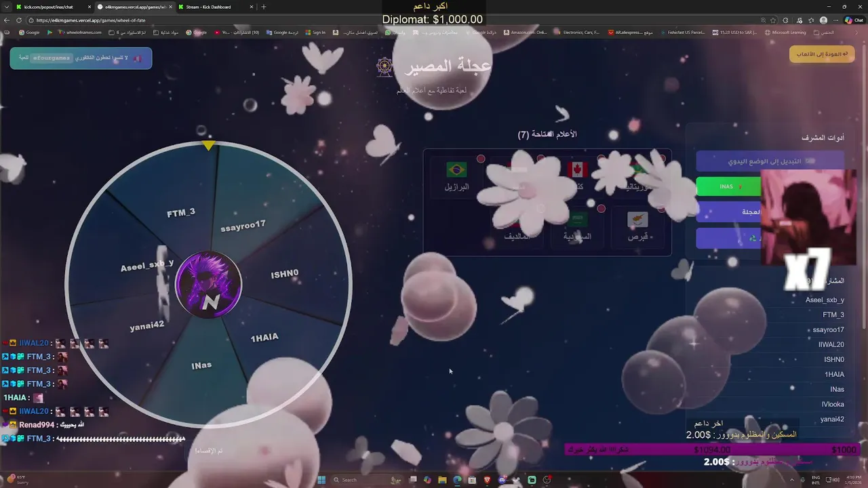The height and width of the screenshot is (488, 868).
Task: Open Brave browser from the taskbar
Action: click(487, 480)
